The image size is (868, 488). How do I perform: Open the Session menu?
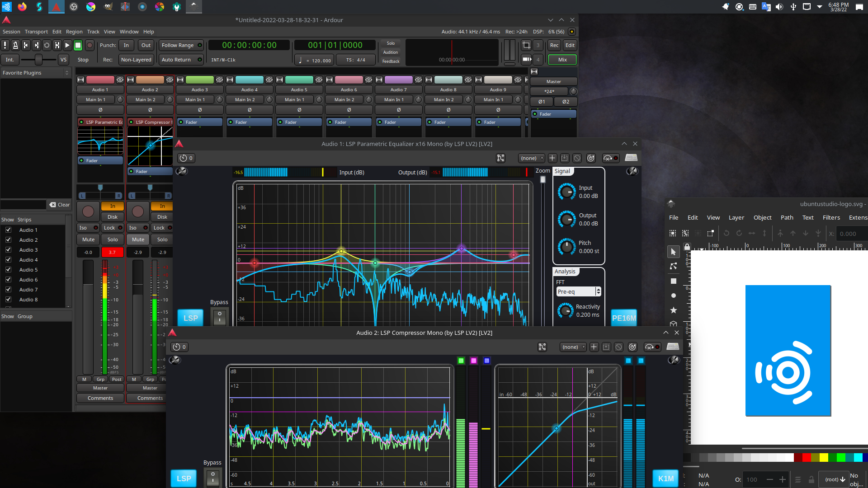click(11, 31)
